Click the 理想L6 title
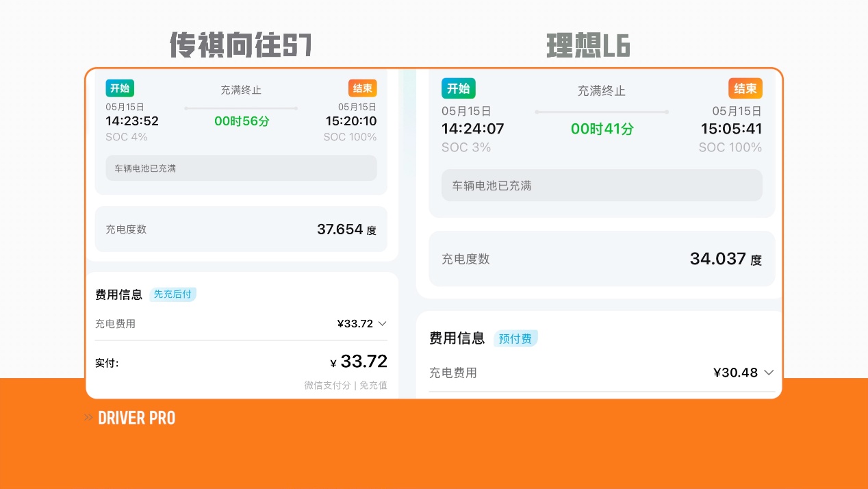The width and height of the screenshot is (868, 489). 588,46
